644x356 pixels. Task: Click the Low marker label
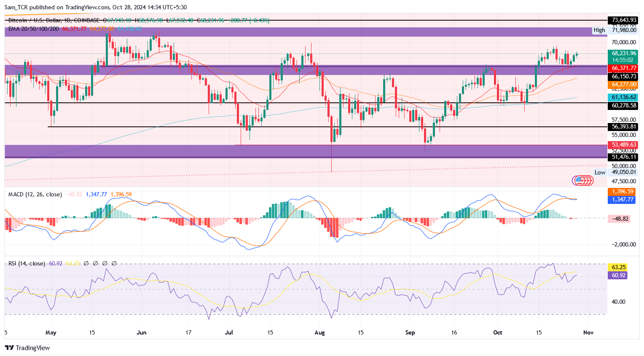pos(600,172)
